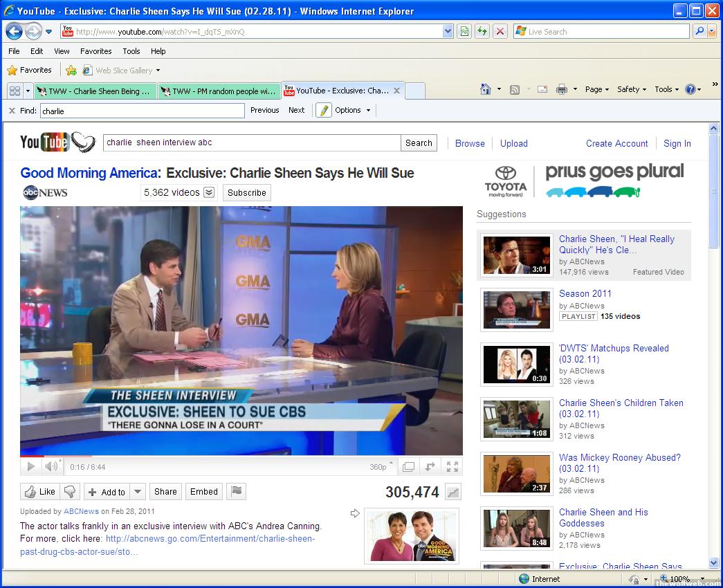Open the tab list dropdown arrow
This screenshot has width=723, height=588.
point(28,91)
